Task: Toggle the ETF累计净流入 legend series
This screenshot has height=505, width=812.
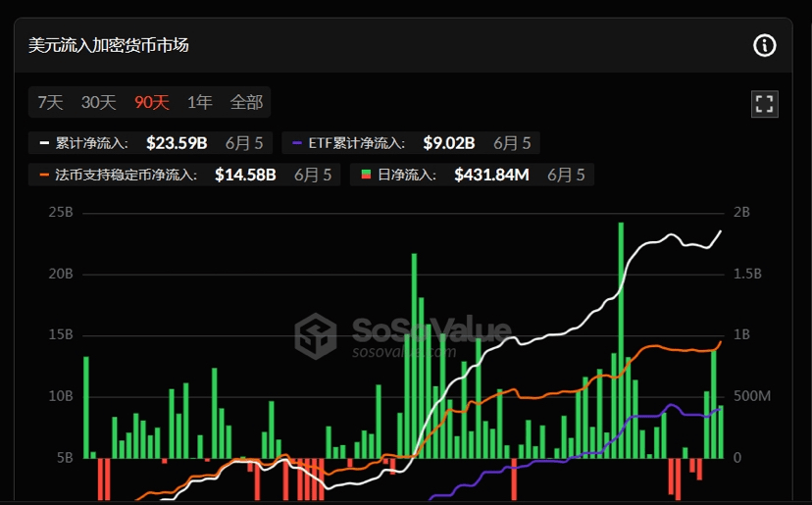Action: pyautogui.click(x=411, y=143)
